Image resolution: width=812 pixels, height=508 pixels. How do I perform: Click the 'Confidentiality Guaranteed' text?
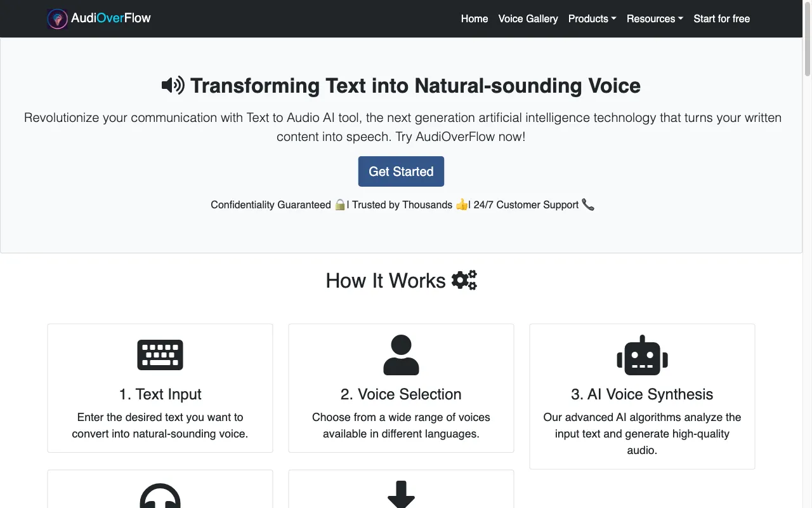point(271,204)
